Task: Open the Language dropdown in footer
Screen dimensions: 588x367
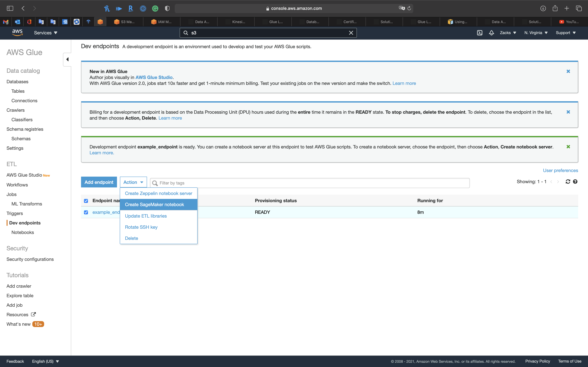Action: click(x=45, y=361)
